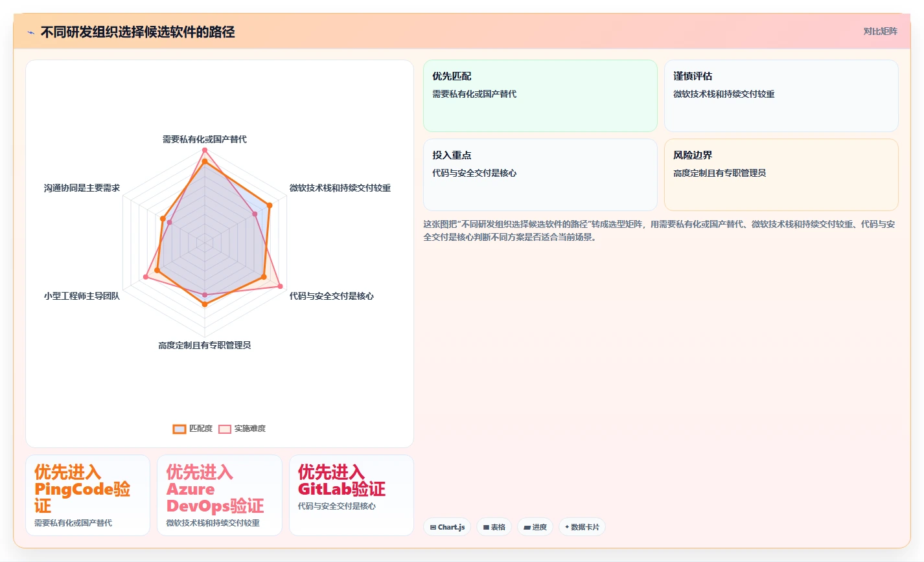Select the 谨慎评估 card heading

pos(693,76)
